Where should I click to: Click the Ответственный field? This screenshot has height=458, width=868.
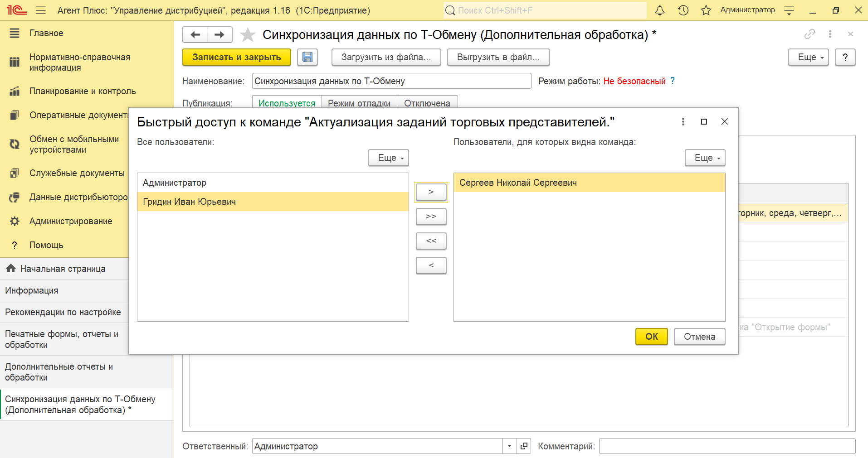pos(377,446)
